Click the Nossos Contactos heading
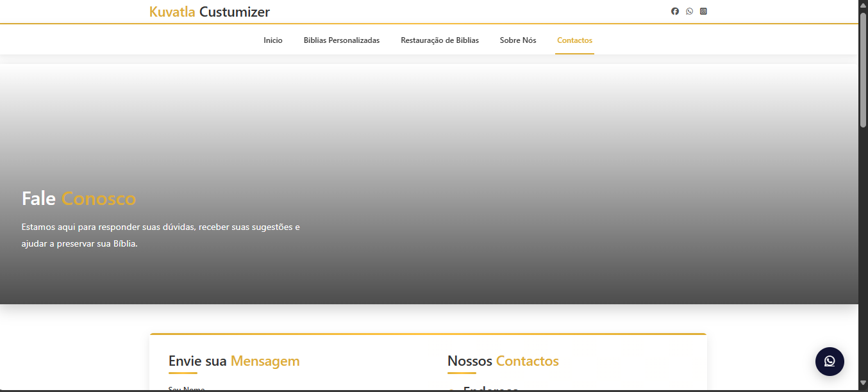Viewport: 868px width, 392px height. pos(503,361)
